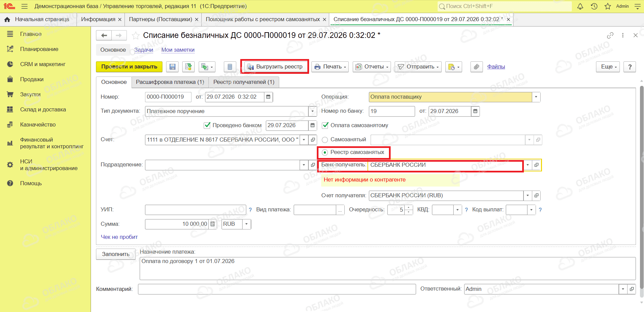
Task: Open calendar for bank number date
Action: click(x=475, y=111)
